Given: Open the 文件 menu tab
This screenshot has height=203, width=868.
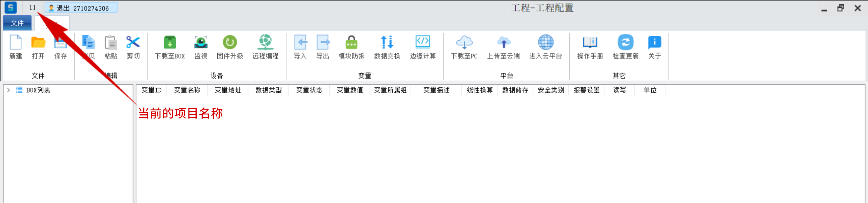Looking at the screenshot, I should (17, 23).
